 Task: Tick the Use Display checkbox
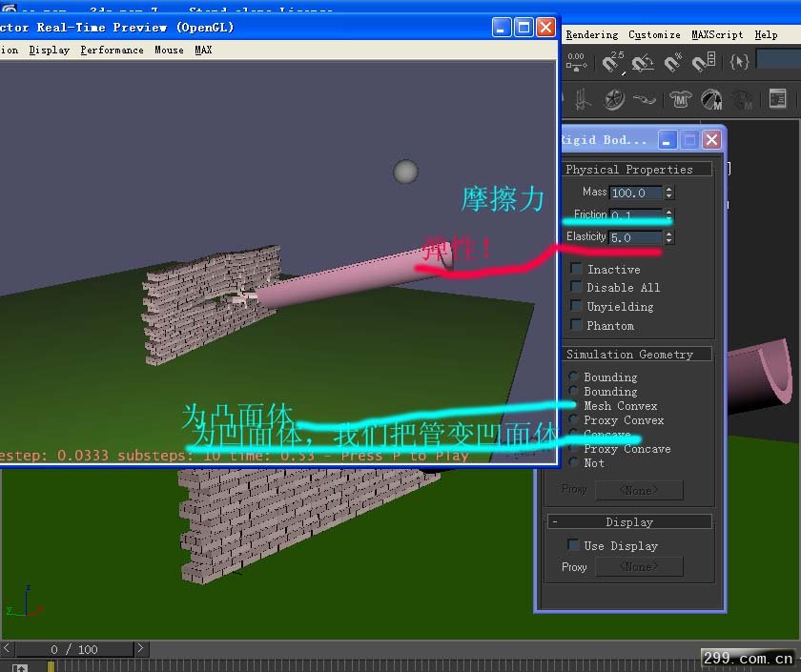pos(573,545)
